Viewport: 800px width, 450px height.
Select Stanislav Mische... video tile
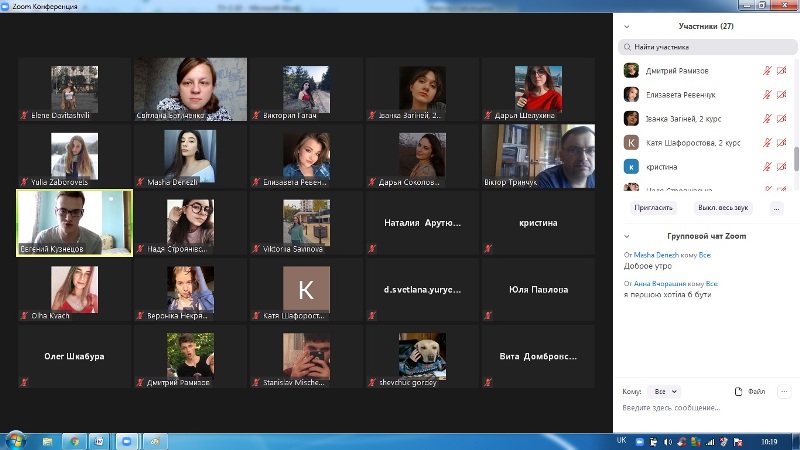click(306, 357)
